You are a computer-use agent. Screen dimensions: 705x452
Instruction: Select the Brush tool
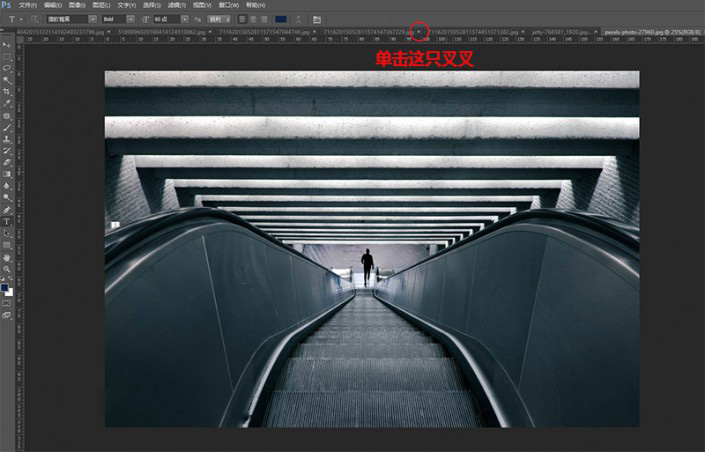point(7,127)
